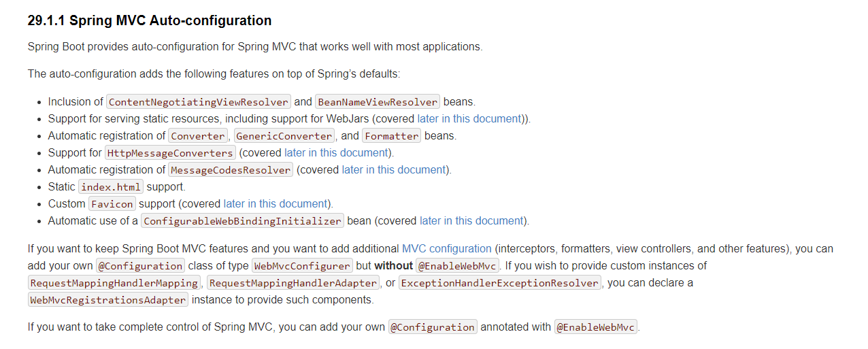
Task: Open ConfigurableWebBindingInitializer 'later in this document' link
Action: [x=471, y=220]
